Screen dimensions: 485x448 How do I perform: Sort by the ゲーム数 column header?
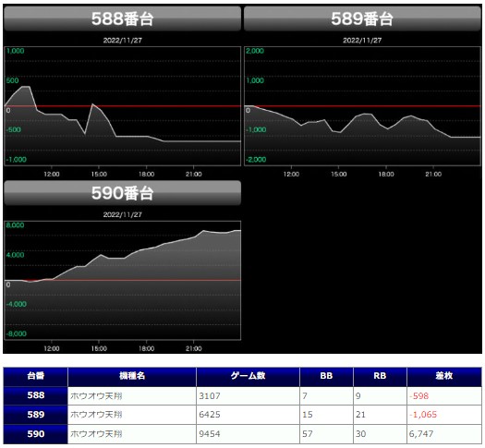[249, 376]
